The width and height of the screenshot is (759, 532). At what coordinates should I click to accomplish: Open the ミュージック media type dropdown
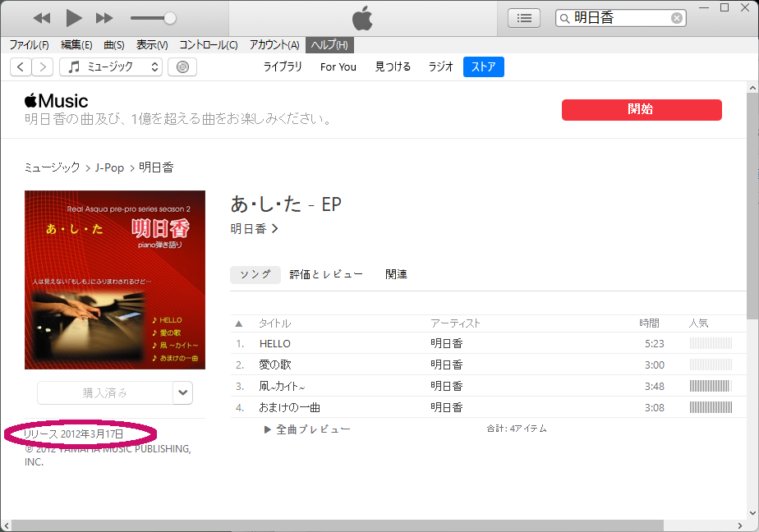[111, 66]
